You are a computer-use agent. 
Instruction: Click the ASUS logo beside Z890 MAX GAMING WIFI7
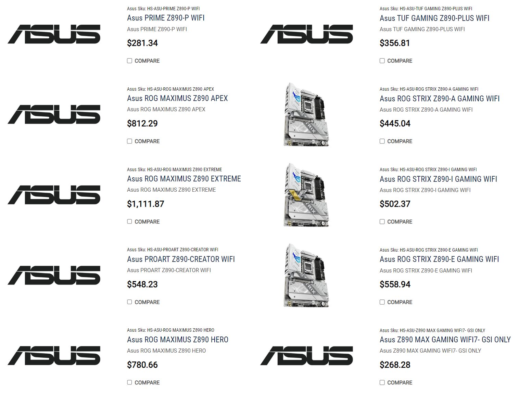307,355
